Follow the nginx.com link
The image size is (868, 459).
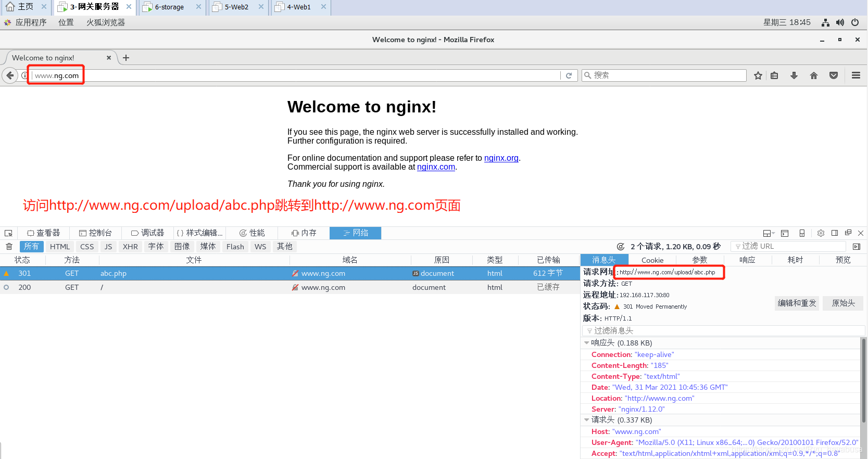coord(436,167)
